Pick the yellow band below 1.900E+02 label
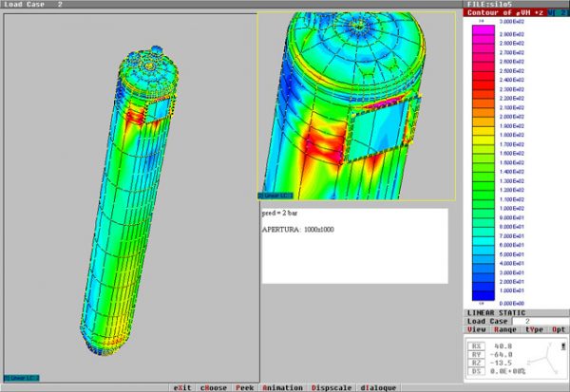 484,131
